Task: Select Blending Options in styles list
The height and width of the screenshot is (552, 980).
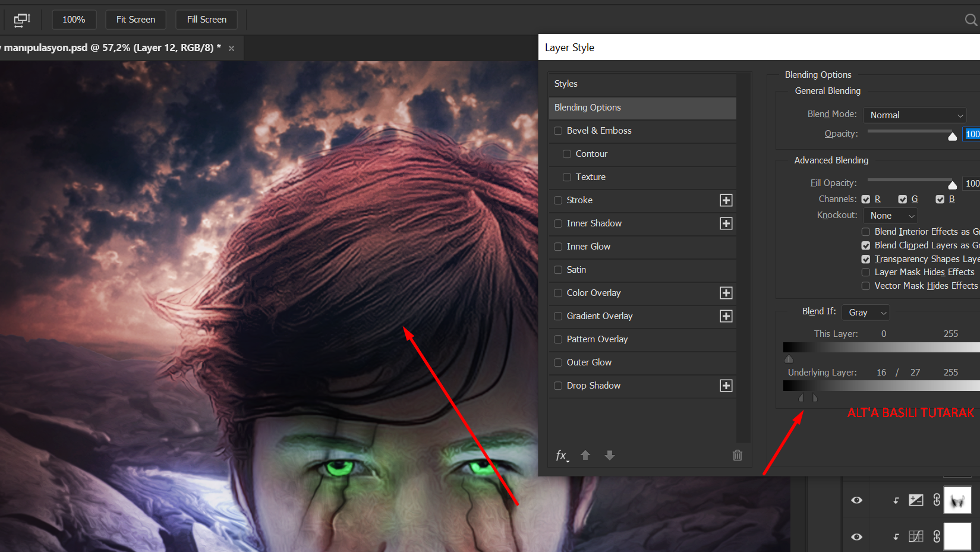Action: coord(642,108)
